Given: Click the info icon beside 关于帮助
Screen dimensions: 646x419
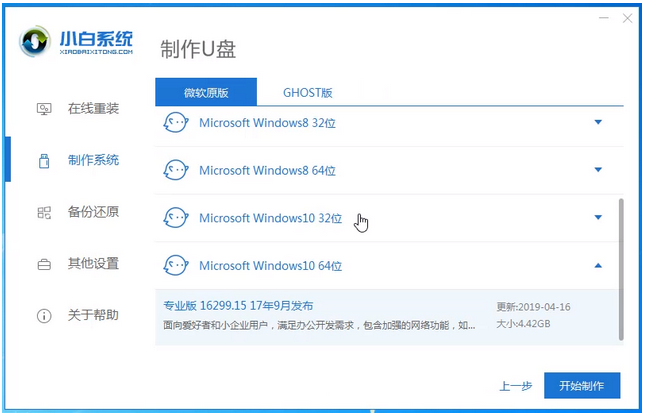Looking at the screenshot, I should point(44,316).
